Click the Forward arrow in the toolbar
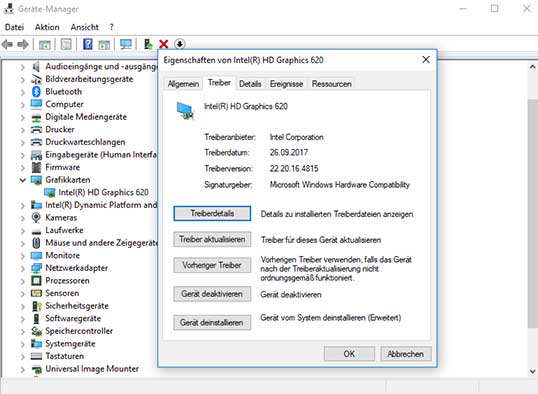This screenshot has height=394, width=538. pos(23,44)
